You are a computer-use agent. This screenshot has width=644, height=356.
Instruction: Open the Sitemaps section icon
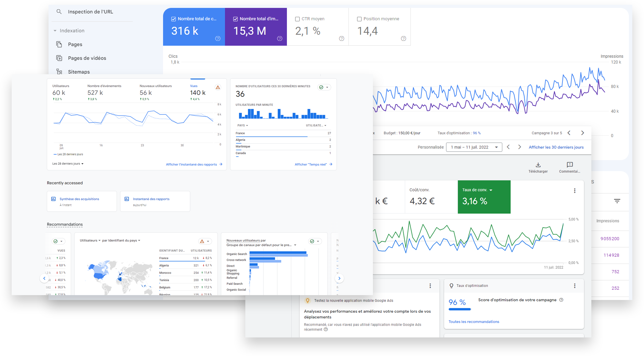tap(59, 71)
